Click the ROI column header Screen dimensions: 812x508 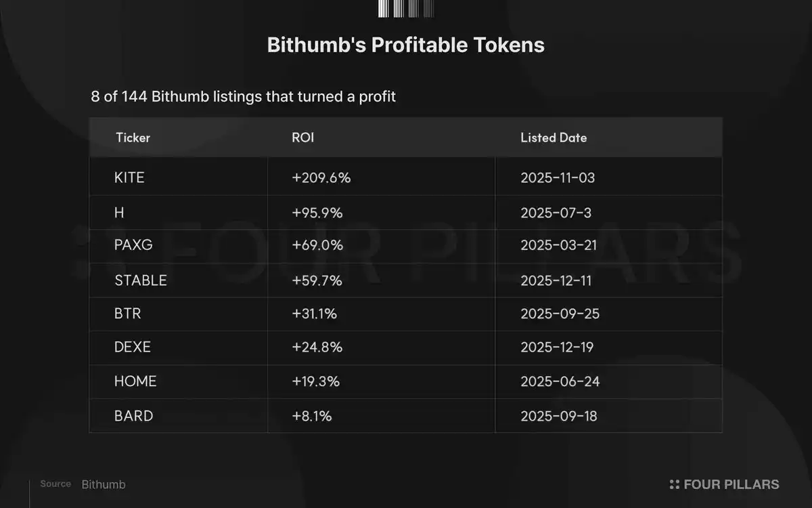(302, 137)
